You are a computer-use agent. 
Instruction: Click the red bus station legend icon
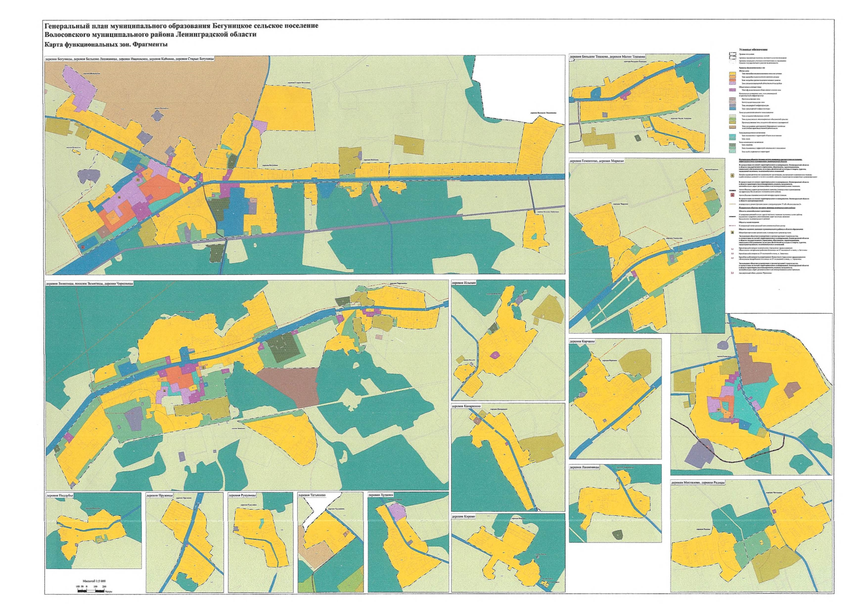[732, 195]
